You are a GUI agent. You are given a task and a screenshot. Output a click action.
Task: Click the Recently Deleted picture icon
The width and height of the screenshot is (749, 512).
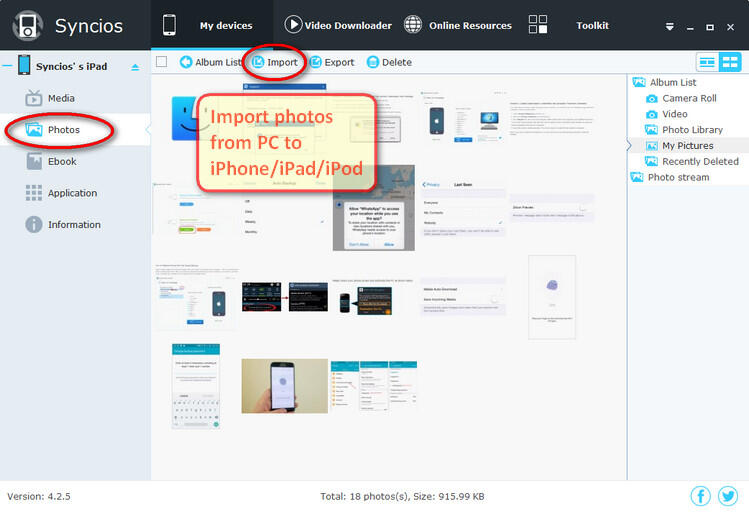[x=651, y=161]
